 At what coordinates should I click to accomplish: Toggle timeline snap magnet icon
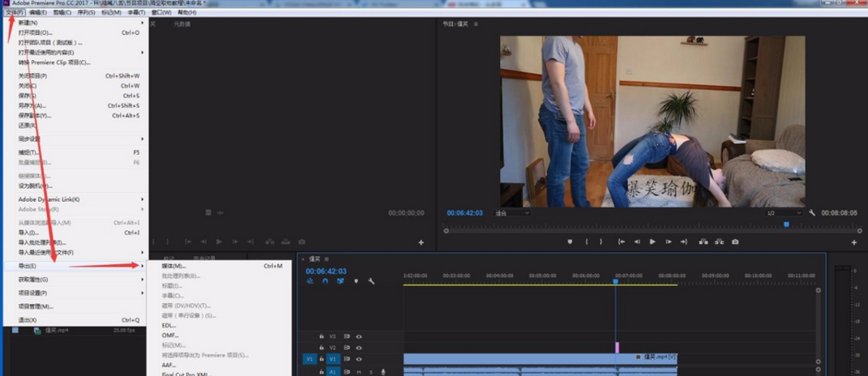coord(325,281)
